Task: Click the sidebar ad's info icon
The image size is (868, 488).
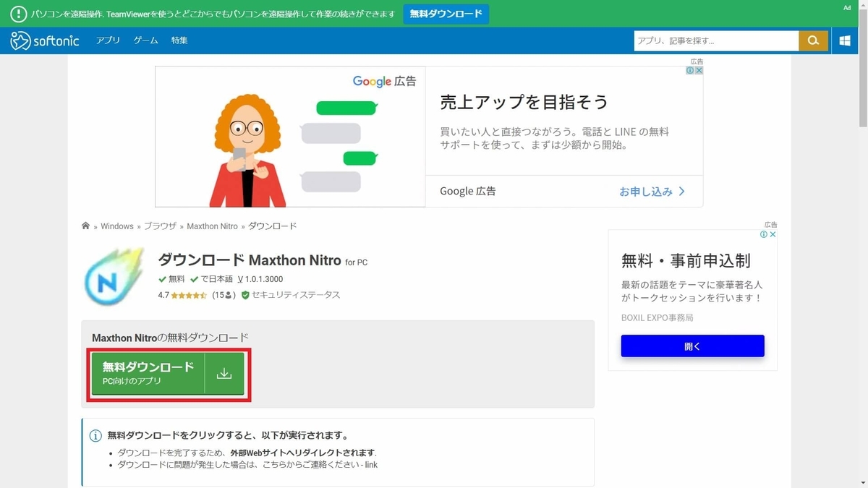Action: (764, 235)
